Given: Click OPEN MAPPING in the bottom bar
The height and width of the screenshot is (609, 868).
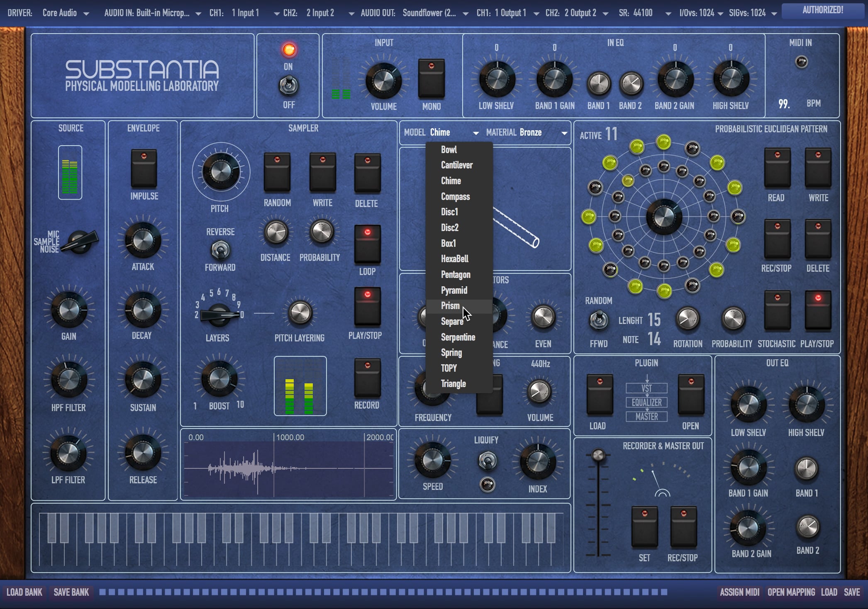Looking at the screenshot, I should click(x=791, y=592).
